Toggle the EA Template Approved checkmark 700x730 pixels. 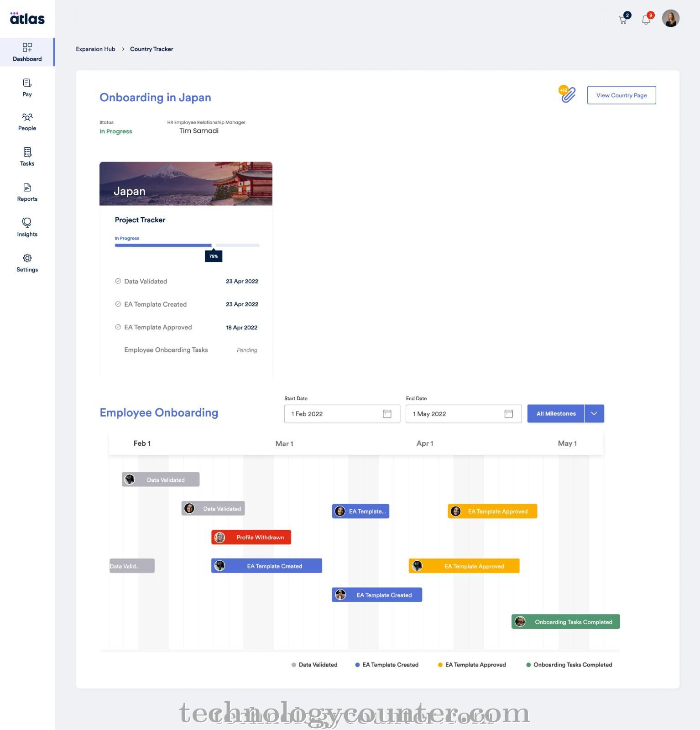[118, 327]
